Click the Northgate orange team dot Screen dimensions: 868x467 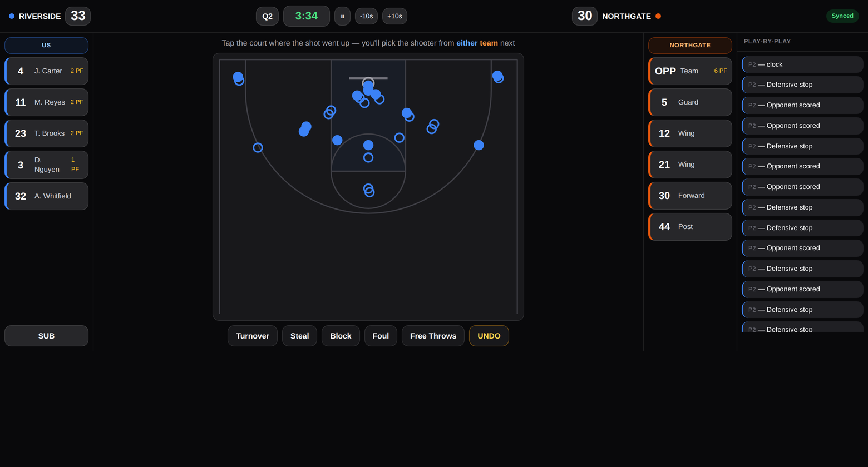658,16
